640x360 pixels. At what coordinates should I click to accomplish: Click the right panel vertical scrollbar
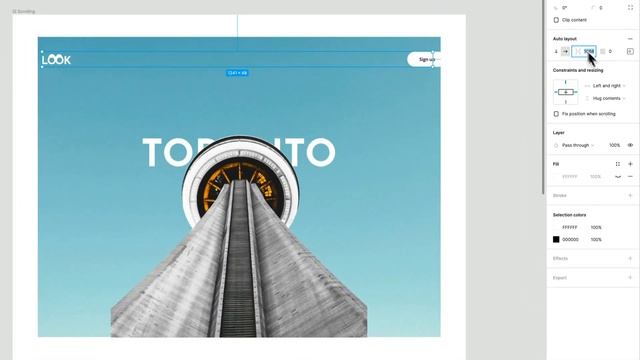tap(544, 97)
